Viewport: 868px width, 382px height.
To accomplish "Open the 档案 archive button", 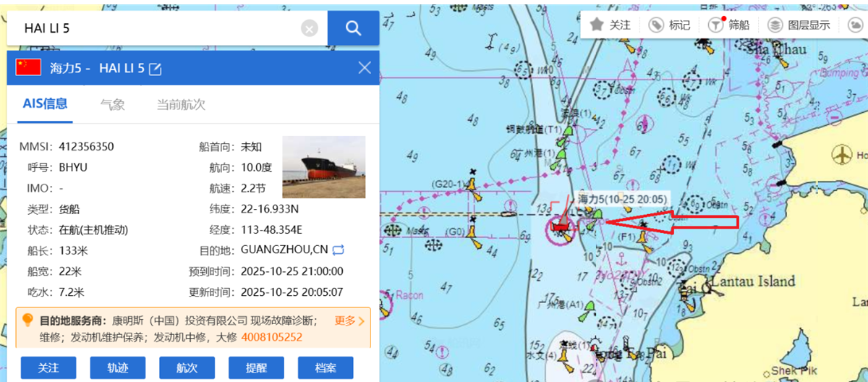I will [x=325, y=368].
